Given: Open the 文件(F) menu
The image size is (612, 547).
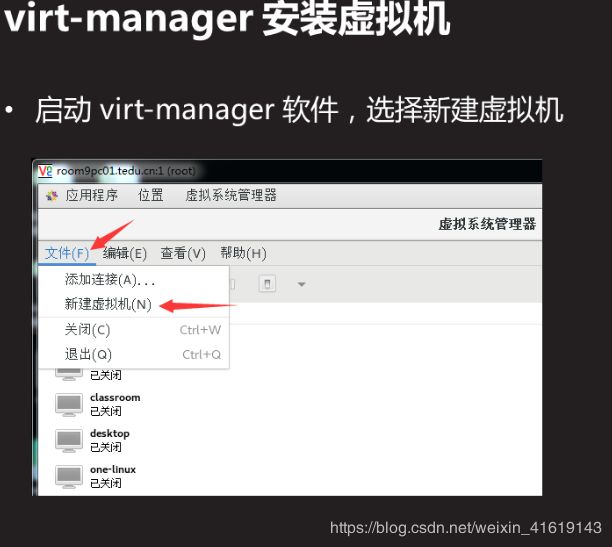Looking at the screenshot, I should click(x=67, y=253).
